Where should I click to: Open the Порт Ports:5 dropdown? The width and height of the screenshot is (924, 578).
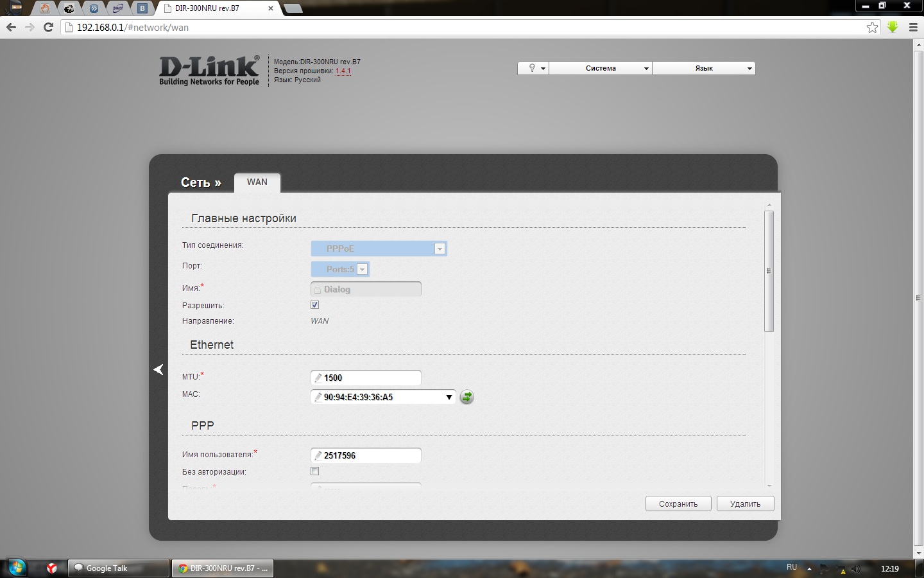340,269
